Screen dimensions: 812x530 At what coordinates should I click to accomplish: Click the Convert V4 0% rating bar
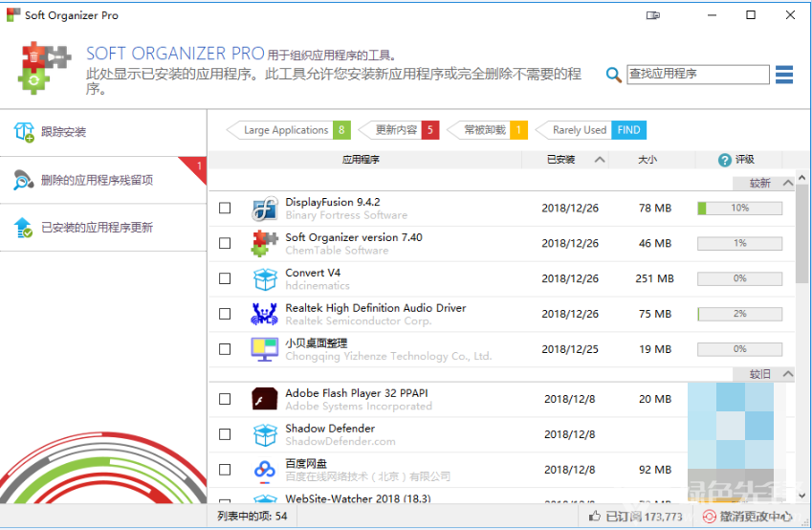(739, 278)
